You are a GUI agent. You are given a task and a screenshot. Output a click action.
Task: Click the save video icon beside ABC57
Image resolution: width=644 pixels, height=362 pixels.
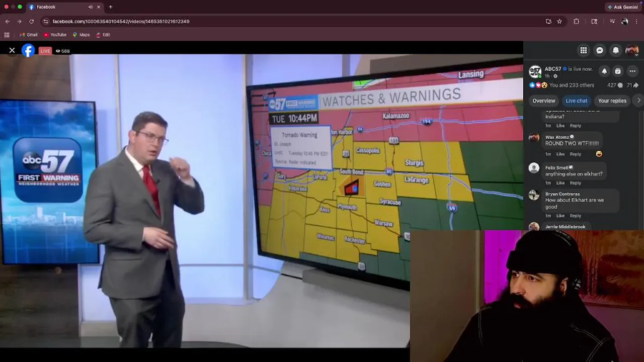[618, 71]
